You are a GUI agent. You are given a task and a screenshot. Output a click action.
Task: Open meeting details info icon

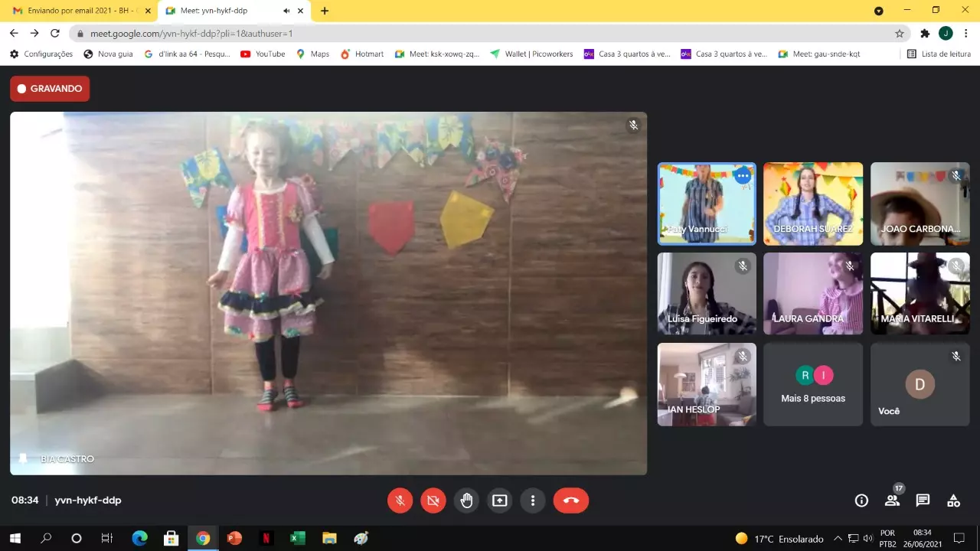tap(861, 500)
